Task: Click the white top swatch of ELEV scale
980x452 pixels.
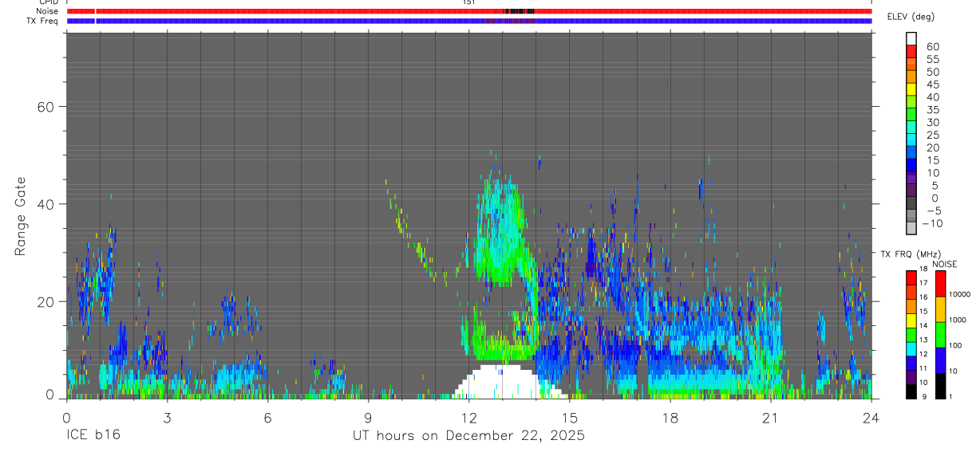Action: pos(911,37)
